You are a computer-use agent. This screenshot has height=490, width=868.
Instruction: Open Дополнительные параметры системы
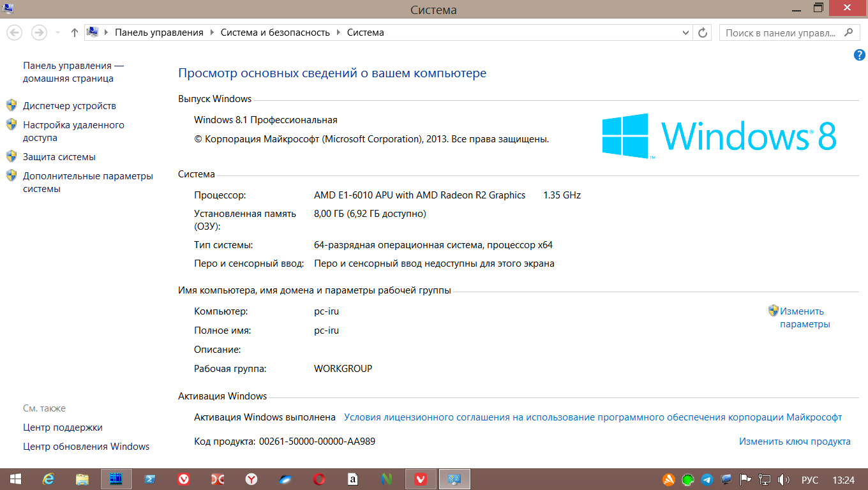[x=88, y=182]
